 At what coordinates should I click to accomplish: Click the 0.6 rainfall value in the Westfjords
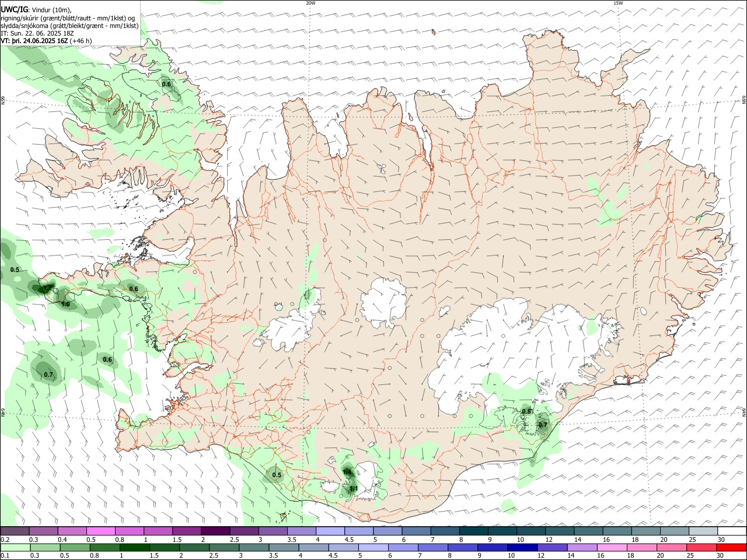(x=166, y=84)
